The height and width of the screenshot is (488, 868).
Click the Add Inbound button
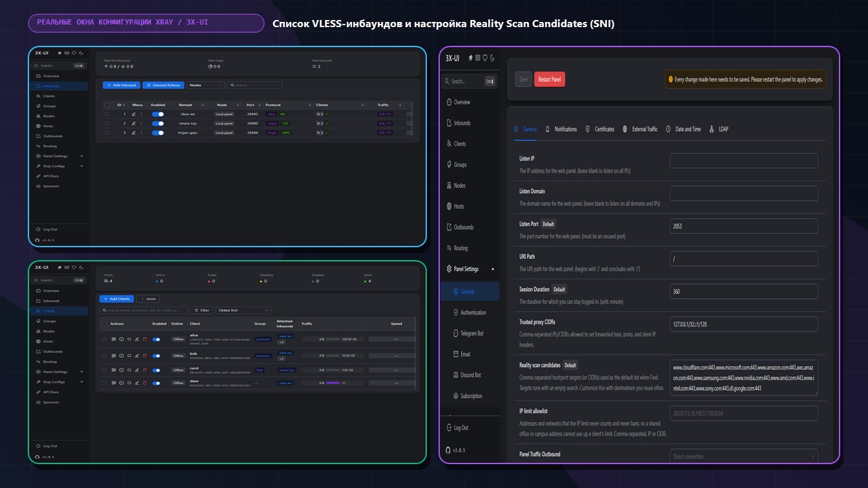pyautogui.click(x=121, y=85)
